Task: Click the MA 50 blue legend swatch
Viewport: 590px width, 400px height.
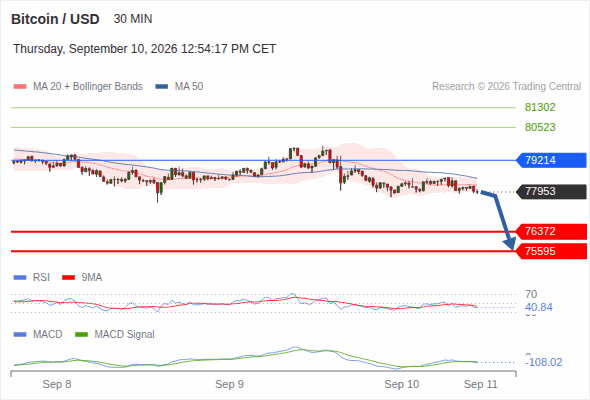Action: (x=162, y=87)
